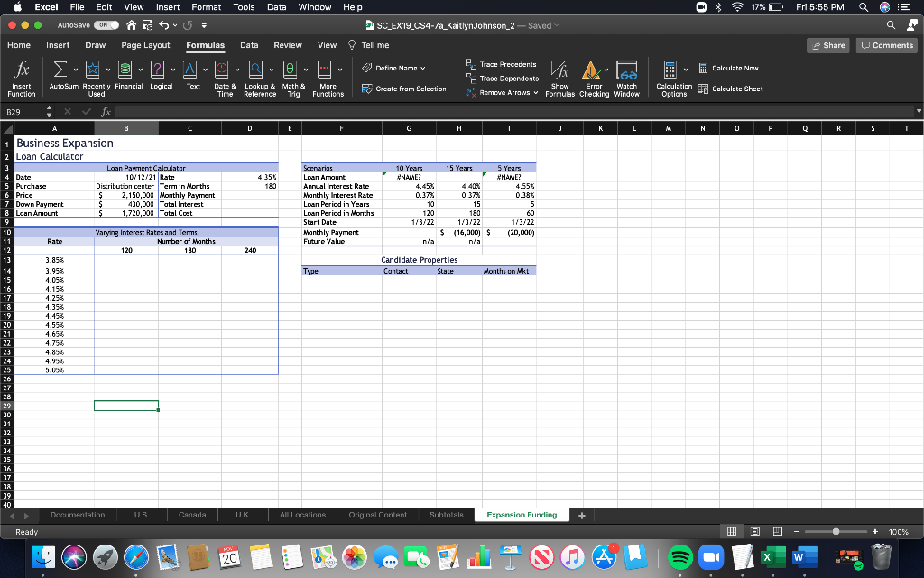
Task: Click Trace Precedents in the ribbon
Action: 507,64
